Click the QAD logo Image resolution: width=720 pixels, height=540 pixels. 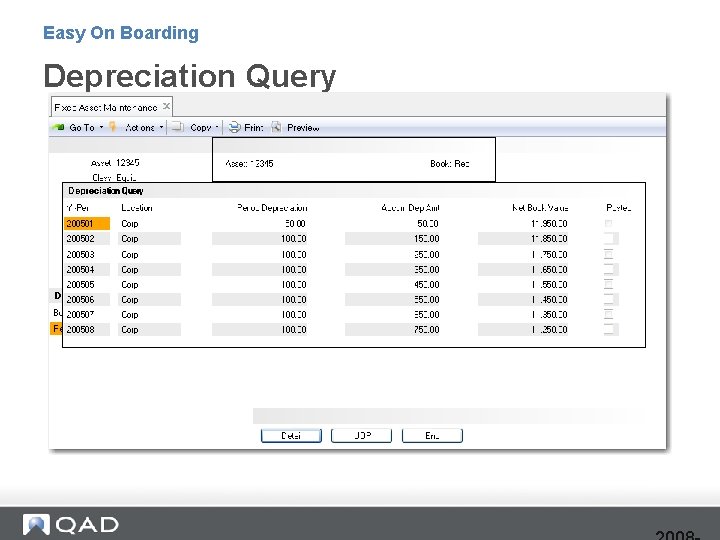(71, 525)
